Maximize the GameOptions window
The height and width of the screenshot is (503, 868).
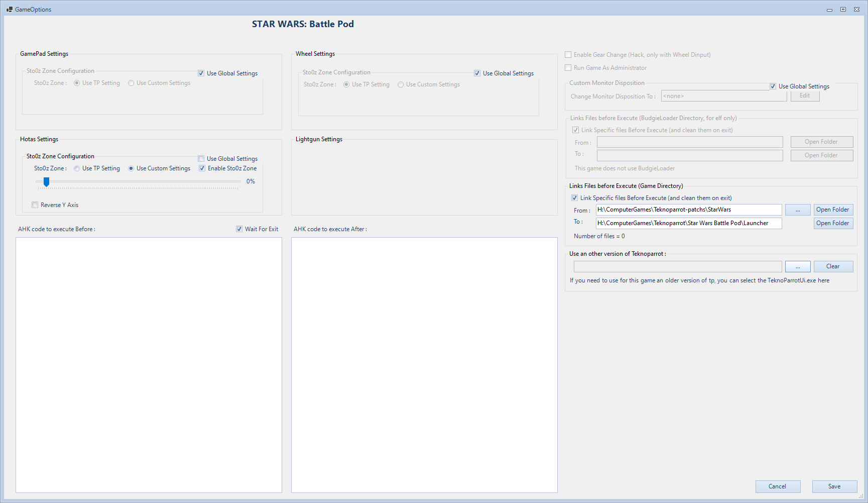click(843, 10)
